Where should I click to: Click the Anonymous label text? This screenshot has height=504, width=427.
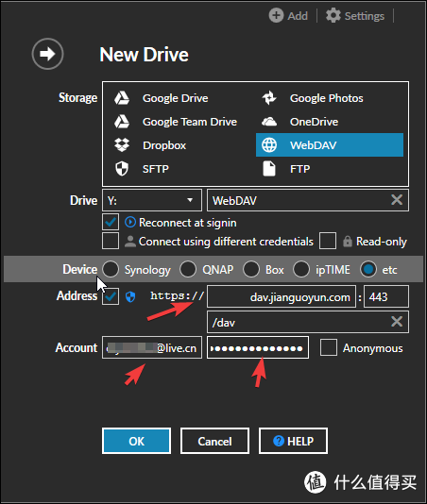click(372, 348)
